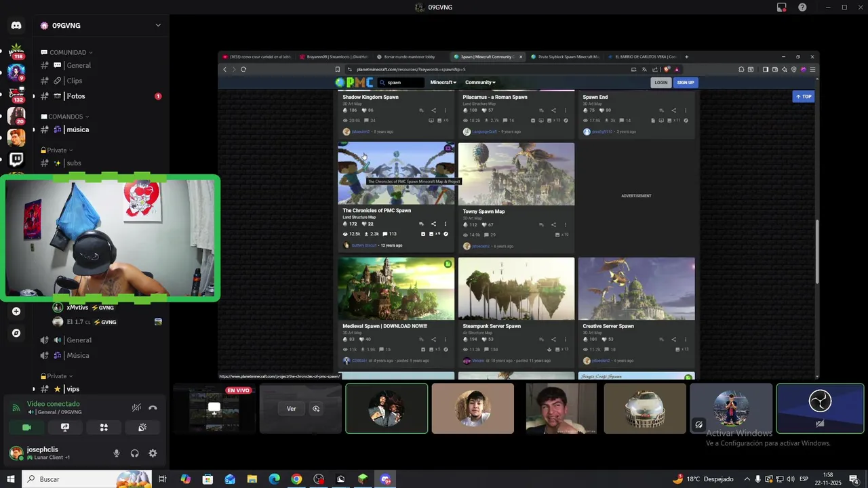Open Discord inbox icon in title bar
This screenshot has height=488, width=868.
coord(782,7)
